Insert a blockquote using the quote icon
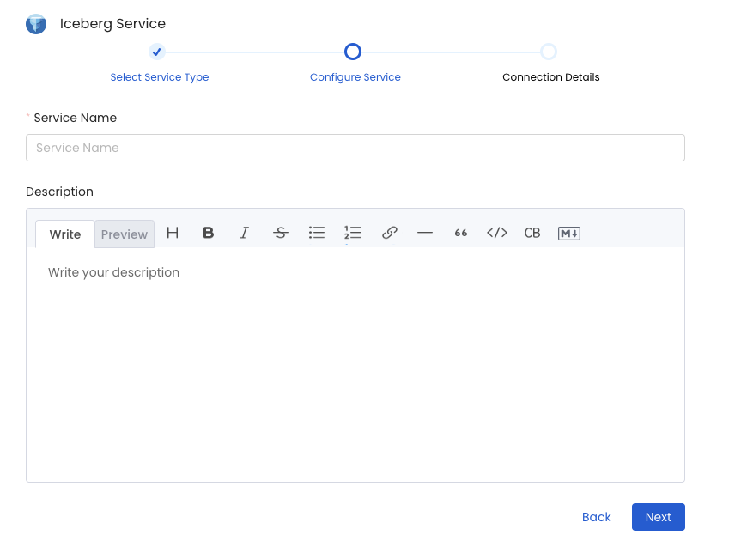 pos(461,232)
